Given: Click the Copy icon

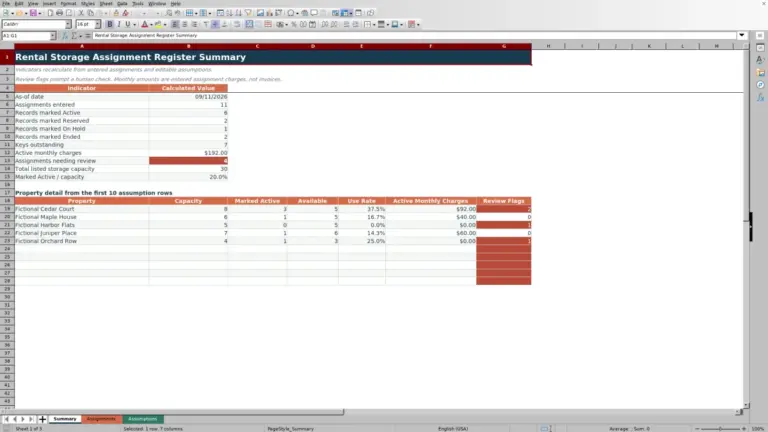Looking at the screenshot, I should [91, 13].
